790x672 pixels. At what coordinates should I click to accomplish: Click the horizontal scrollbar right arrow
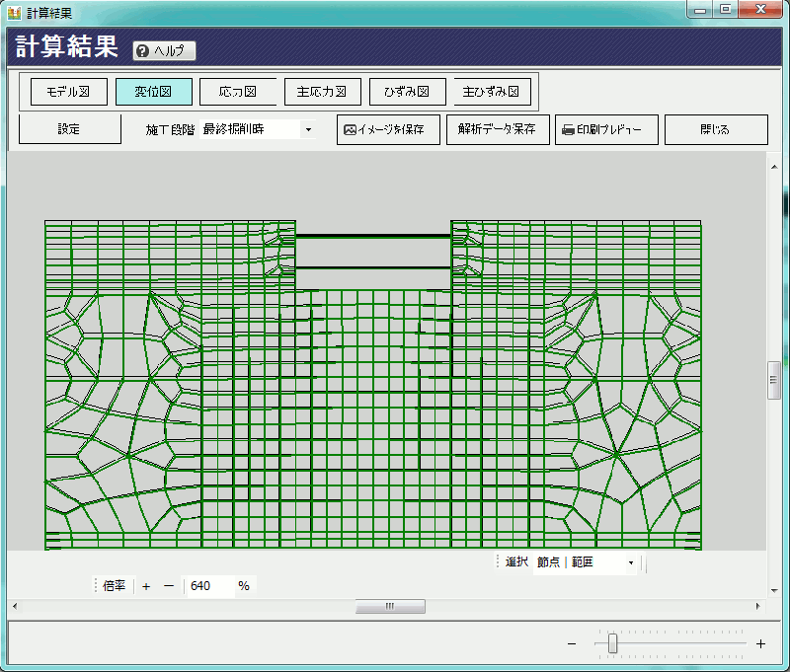(x=758, y=607)
